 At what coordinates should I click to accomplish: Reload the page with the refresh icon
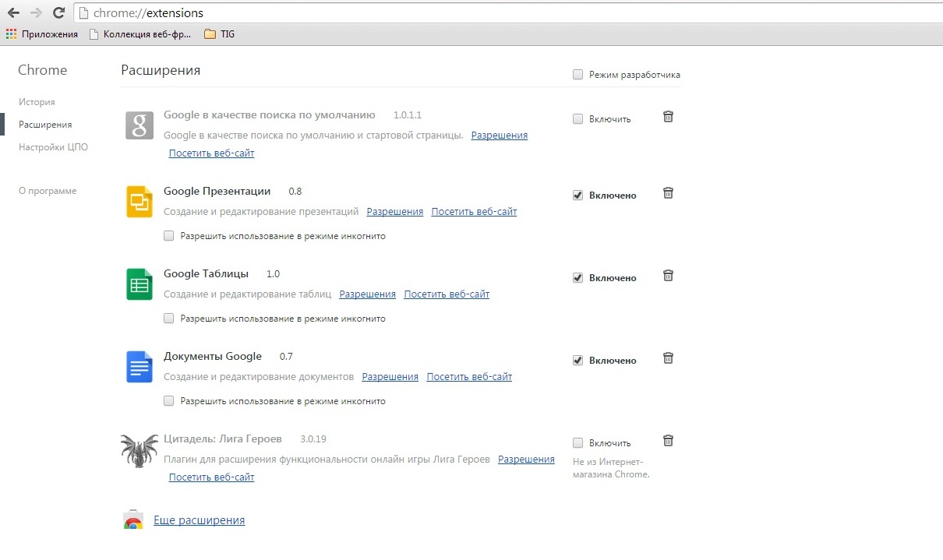(x=58, y=12)
